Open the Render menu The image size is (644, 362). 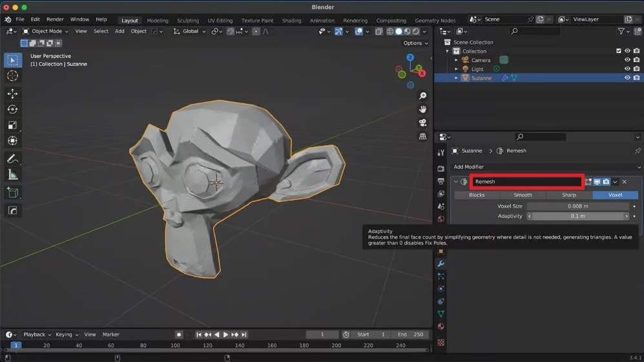tap(55, 19)
